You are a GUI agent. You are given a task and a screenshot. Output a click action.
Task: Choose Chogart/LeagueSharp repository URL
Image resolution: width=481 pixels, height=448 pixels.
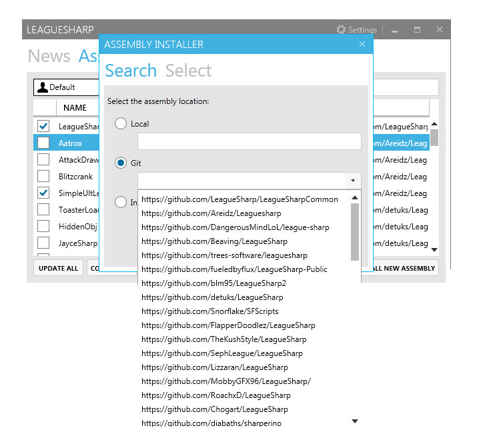coord(215,409)
